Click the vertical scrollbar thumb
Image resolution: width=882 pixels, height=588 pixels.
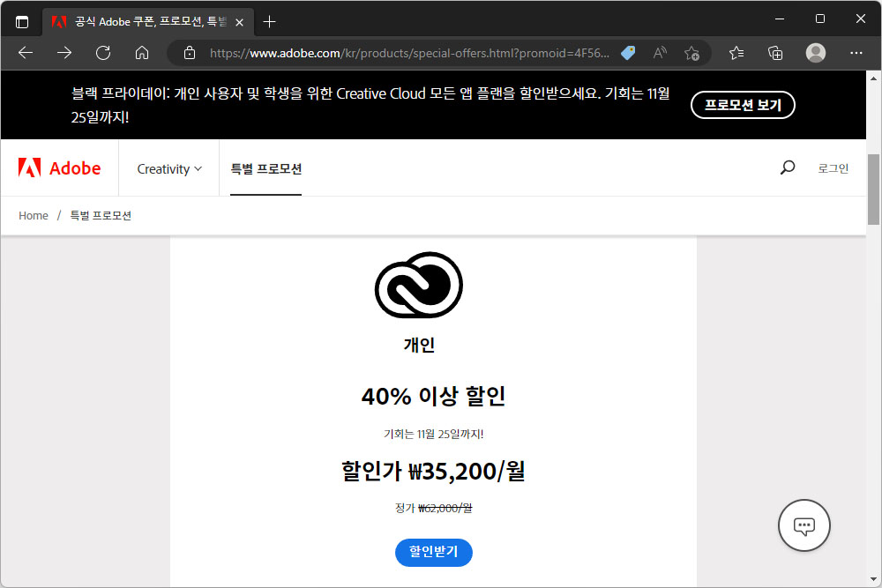(873, 190)
